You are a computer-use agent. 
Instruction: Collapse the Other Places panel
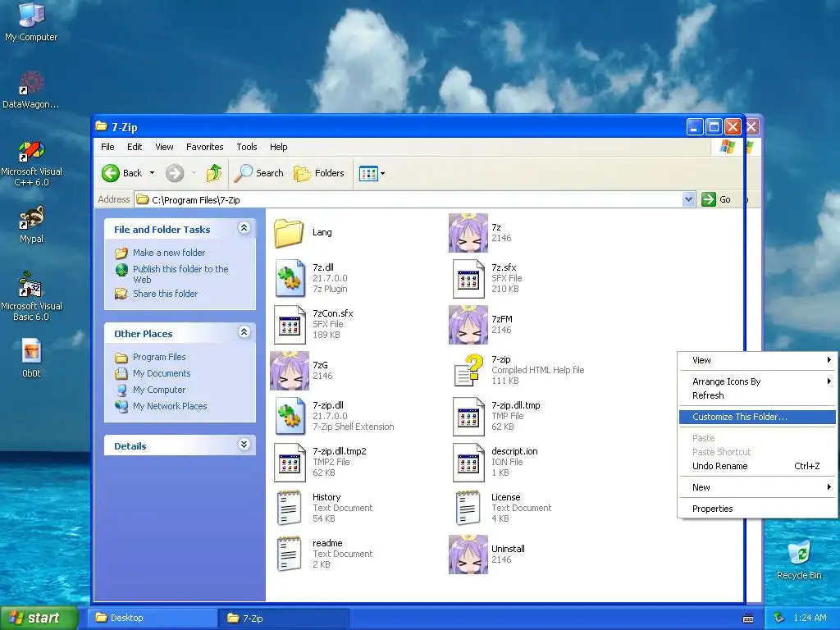244,332
